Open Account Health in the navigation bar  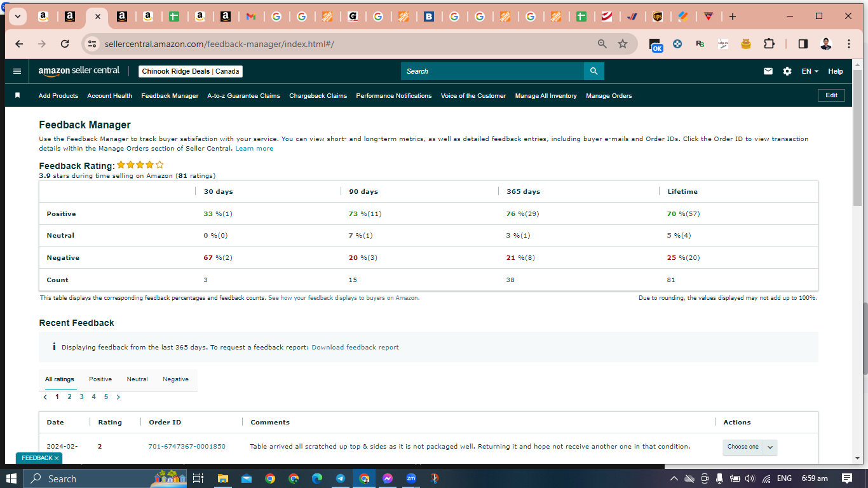click(110, 96)
